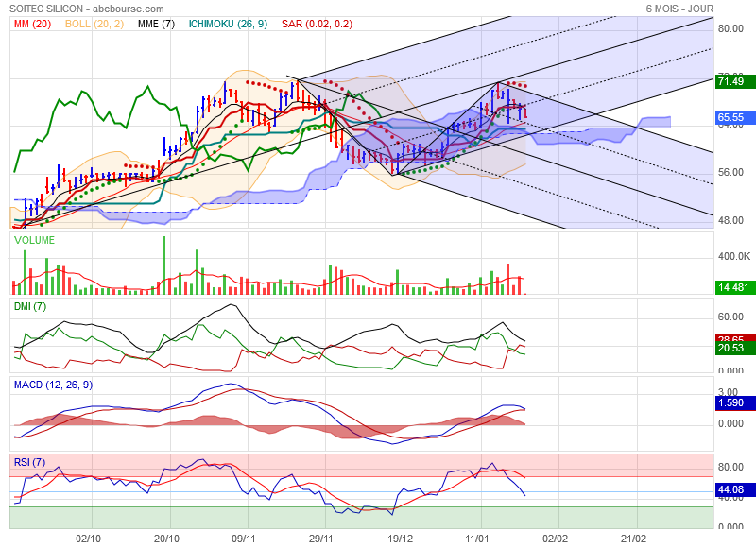This screenshot has height=548, width=756.
Task: Click the 02/02 date label
Action: pos(555,539)
